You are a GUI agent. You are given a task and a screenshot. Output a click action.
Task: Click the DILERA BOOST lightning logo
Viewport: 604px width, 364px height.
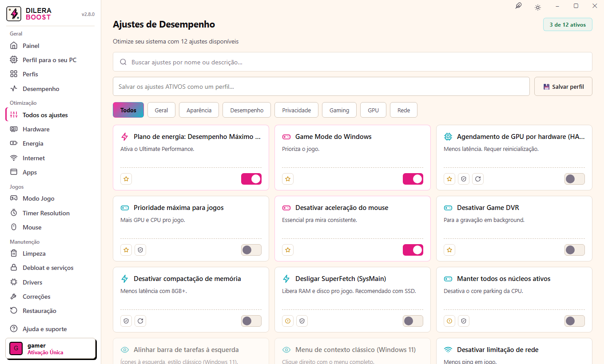click(14, 14)
